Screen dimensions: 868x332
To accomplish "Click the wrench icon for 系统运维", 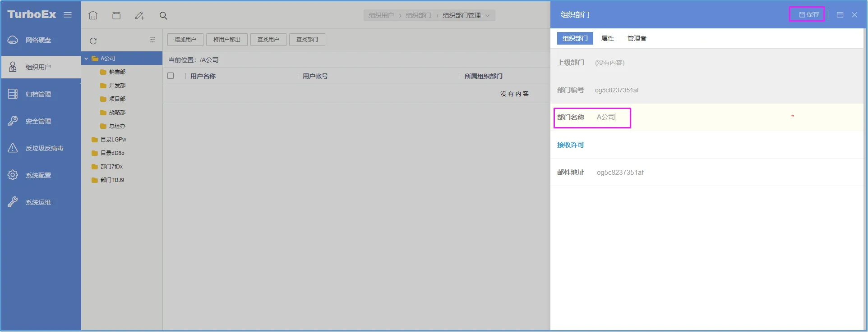I will 13,202.
